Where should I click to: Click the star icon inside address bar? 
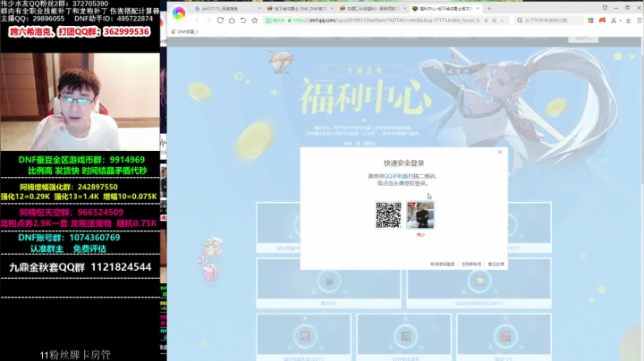click(x=494, y=20)
